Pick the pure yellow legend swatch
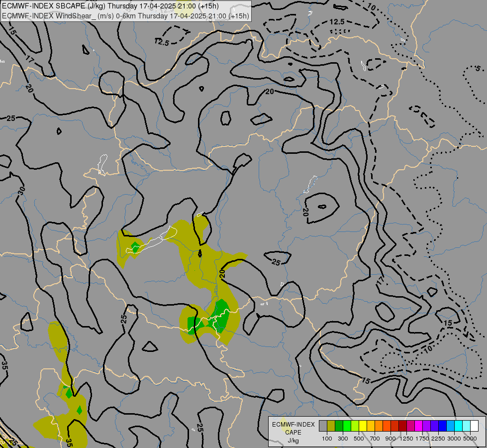This screenshot has width=487, height=448. pos(363,426)
